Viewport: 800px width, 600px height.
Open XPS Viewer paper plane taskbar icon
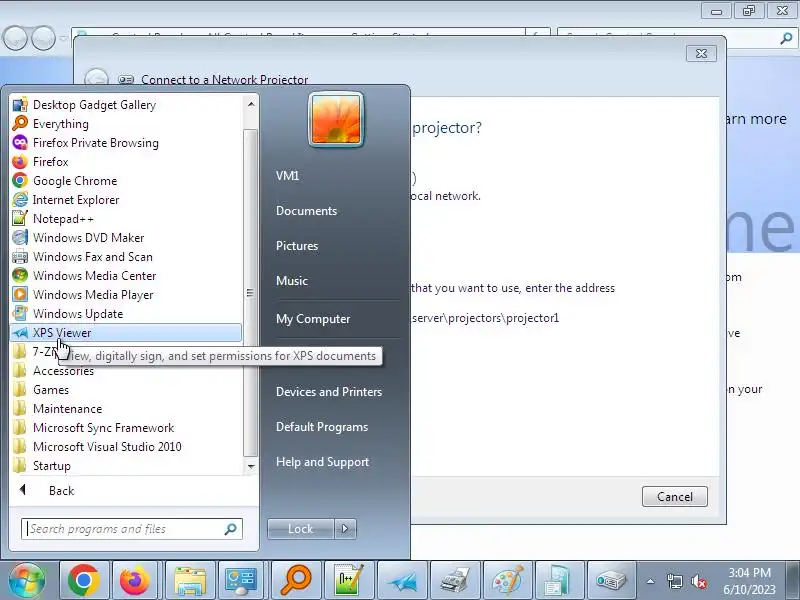click(402, 580)
